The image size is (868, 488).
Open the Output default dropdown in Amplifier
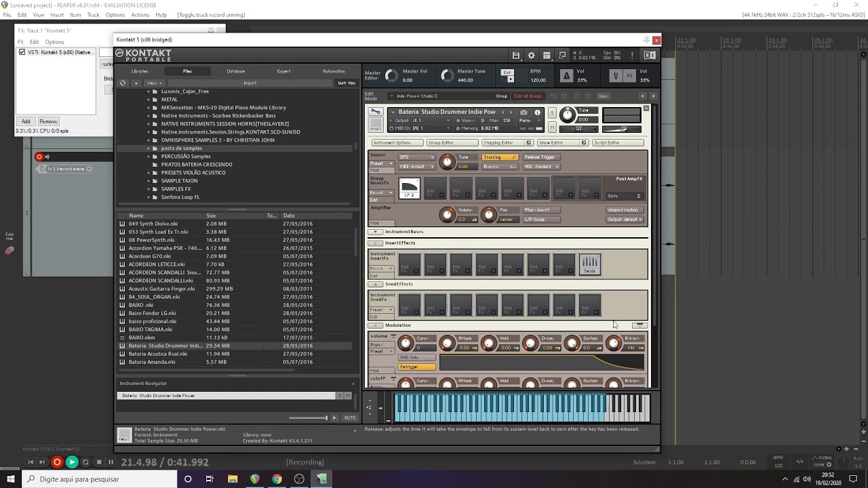pos(624,220)
